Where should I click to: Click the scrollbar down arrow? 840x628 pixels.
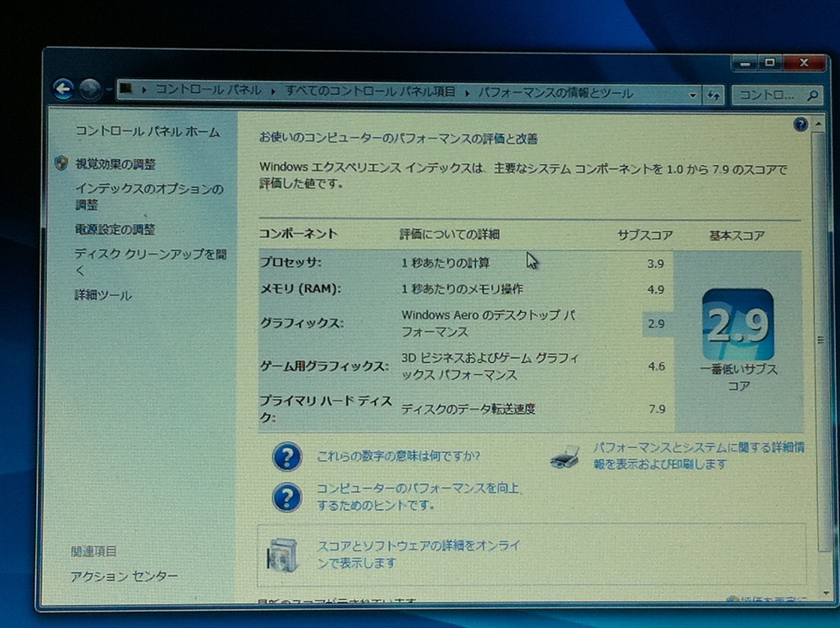[827, 593]
